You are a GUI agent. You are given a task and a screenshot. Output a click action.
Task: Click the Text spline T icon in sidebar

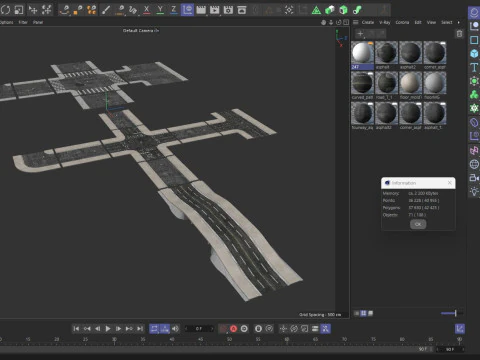point(474,67)
